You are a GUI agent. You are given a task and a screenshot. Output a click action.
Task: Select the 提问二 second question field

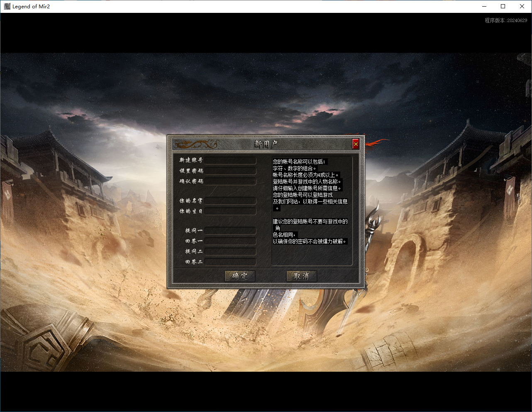pos(230,251)
